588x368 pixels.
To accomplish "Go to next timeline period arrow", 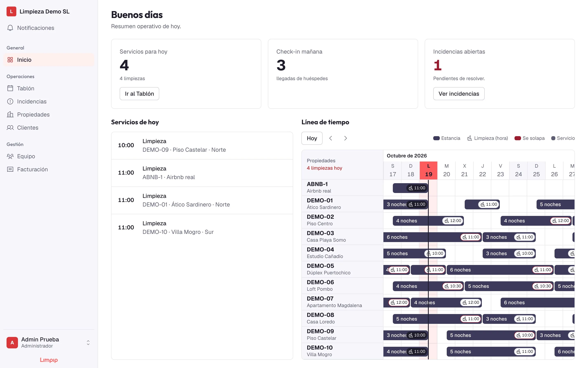I will pyautogui.click(x=345, y=138).
